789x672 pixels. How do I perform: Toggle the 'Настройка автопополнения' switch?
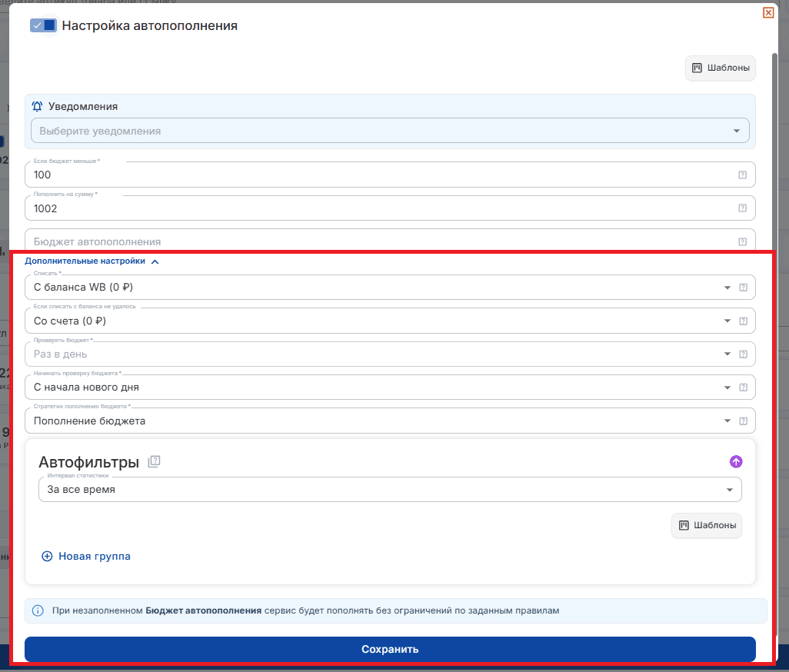pos(43,25)
